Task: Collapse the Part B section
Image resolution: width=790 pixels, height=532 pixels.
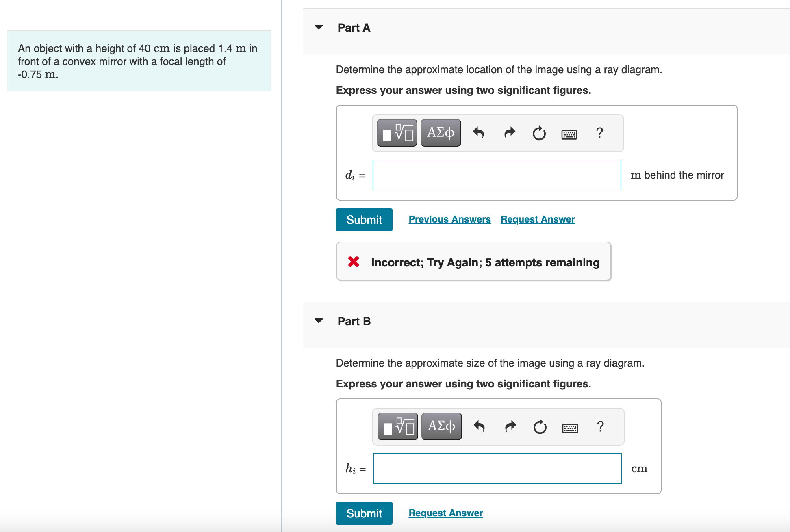Action: (x=319, y=321)
